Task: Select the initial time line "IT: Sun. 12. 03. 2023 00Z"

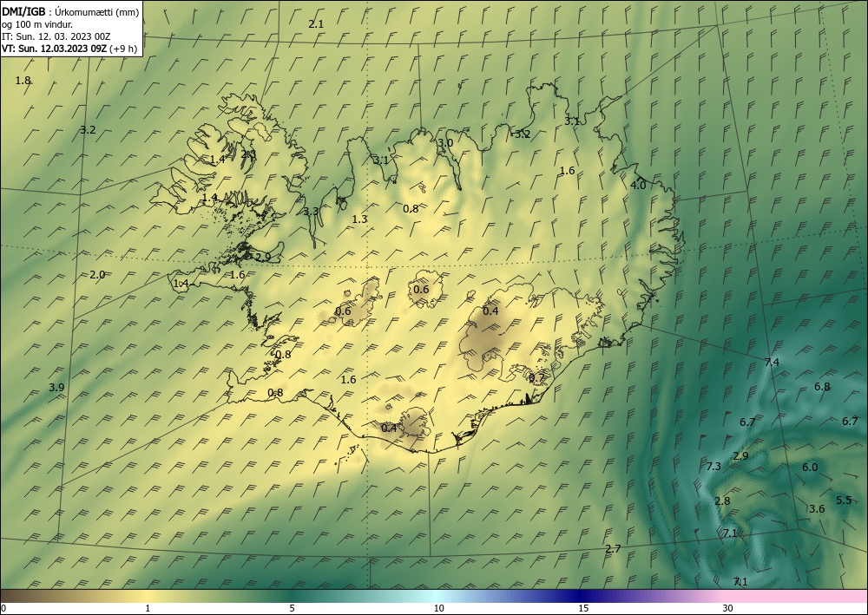Action: [x=56, y=36]
